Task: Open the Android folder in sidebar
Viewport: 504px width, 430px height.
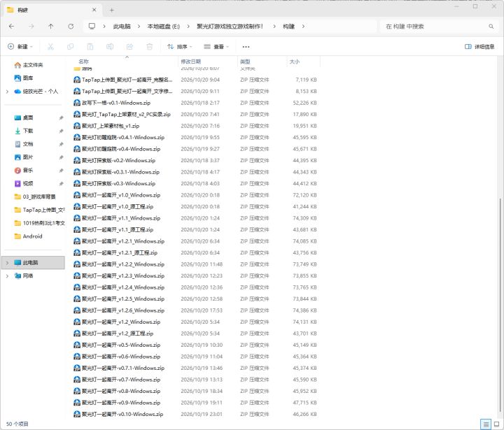Action: pyautogui.click(x=28, y=236)
